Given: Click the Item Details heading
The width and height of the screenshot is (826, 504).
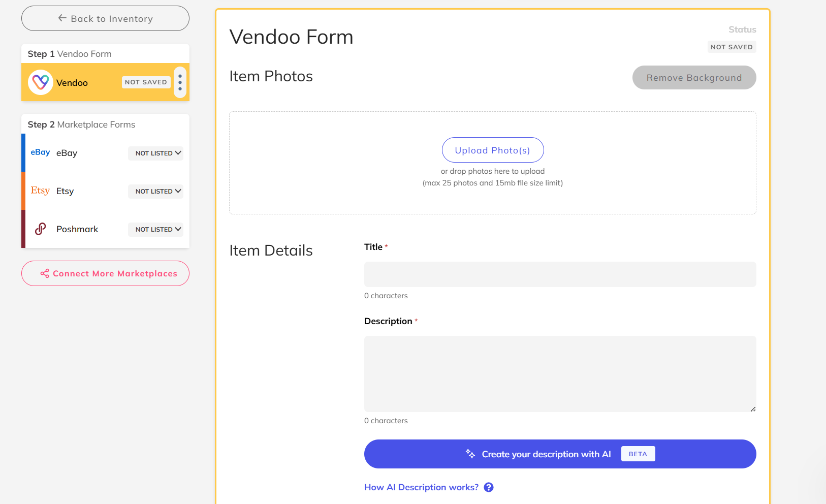Looking at the screenshot, I should point(271,250).
